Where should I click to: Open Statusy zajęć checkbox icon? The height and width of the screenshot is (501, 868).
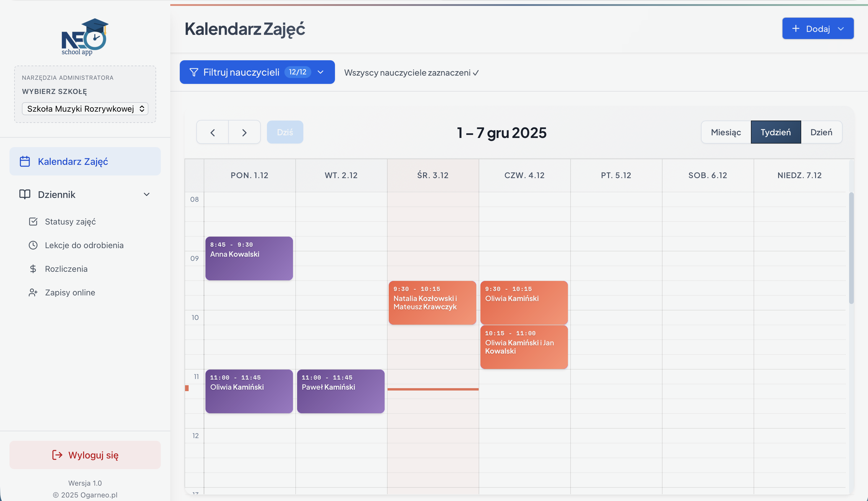click(x=33, y=222)
